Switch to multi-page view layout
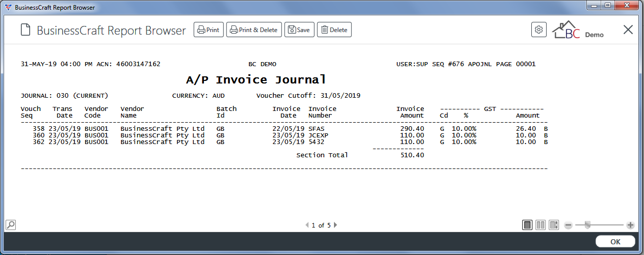This screenshot has height=255, width=644. [554, 224]
